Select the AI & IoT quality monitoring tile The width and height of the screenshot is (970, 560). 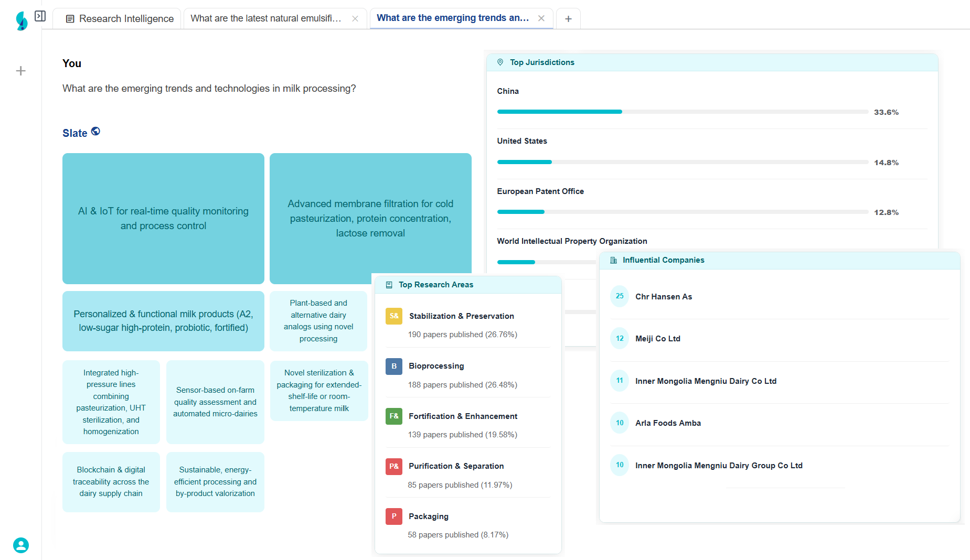pyautogui.click(x=163, y=218)
